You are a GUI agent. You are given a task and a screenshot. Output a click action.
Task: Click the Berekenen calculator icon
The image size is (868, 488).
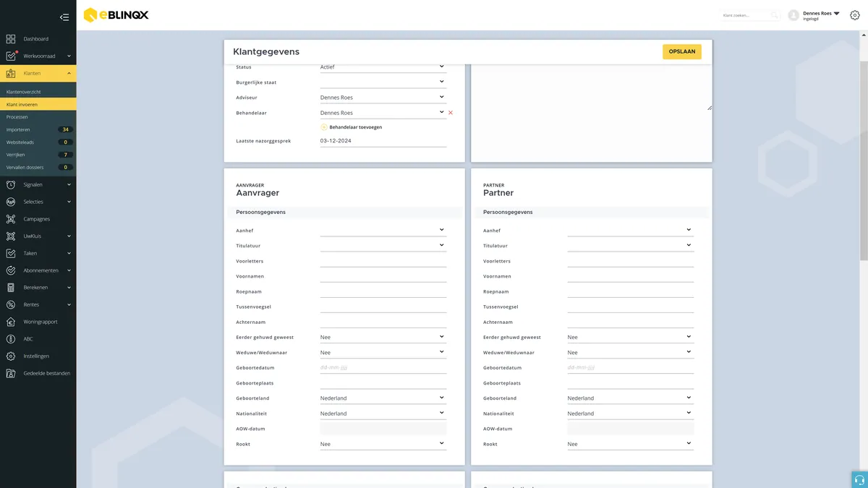pos(11,288)
